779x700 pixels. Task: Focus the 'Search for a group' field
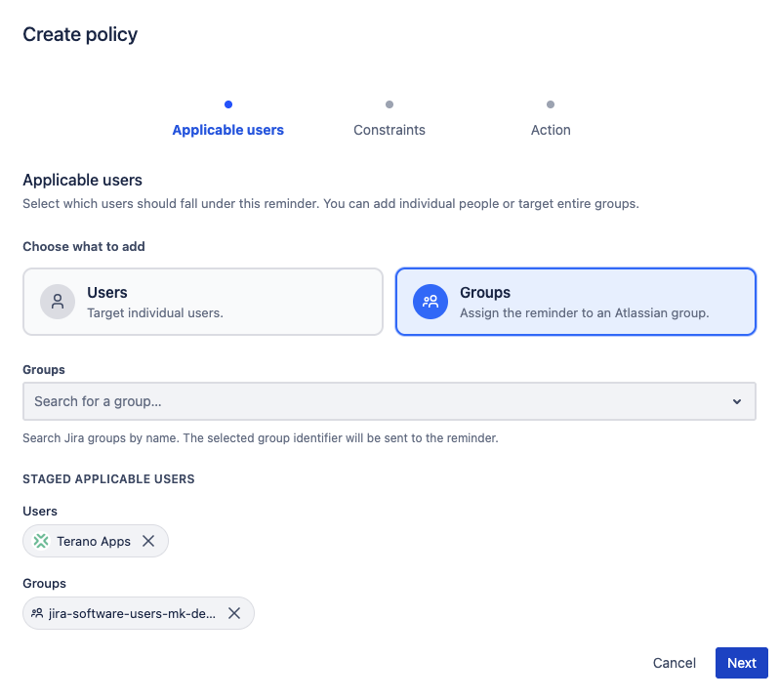pyautogui.click(x=371, y=401)
